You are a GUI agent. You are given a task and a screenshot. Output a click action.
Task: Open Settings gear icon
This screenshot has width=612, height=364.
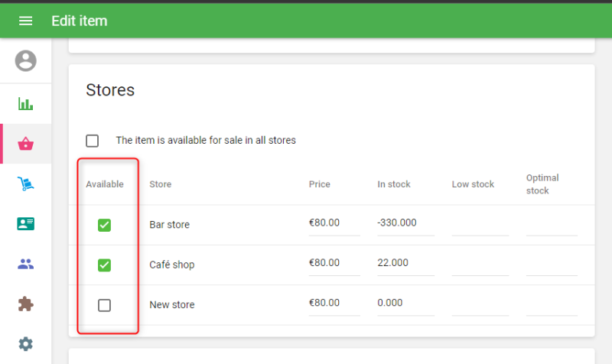[25, 344]
